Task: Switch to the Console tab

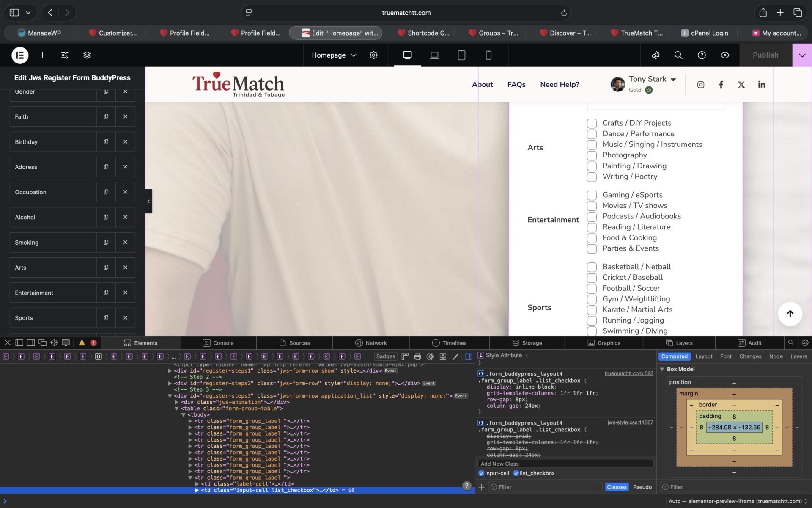Action: (218, 343)
